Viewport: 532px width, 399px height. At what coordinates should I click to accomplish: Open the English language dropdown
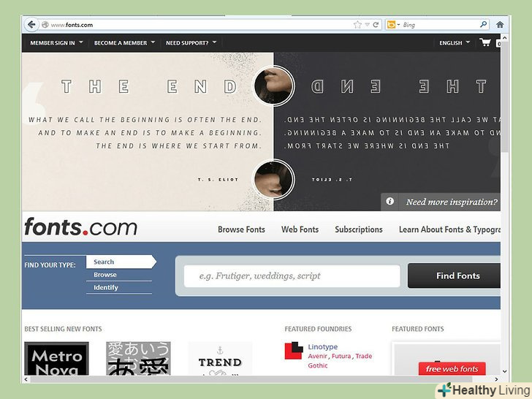[x=455, y=42]
